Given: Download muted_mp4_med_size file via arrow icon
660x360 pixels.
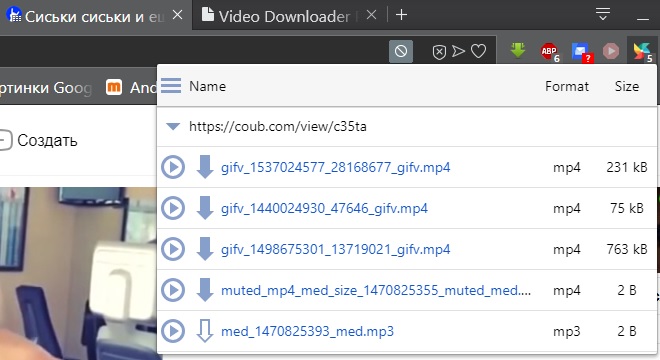Looking at the screenshot, I should pos(205,290).
